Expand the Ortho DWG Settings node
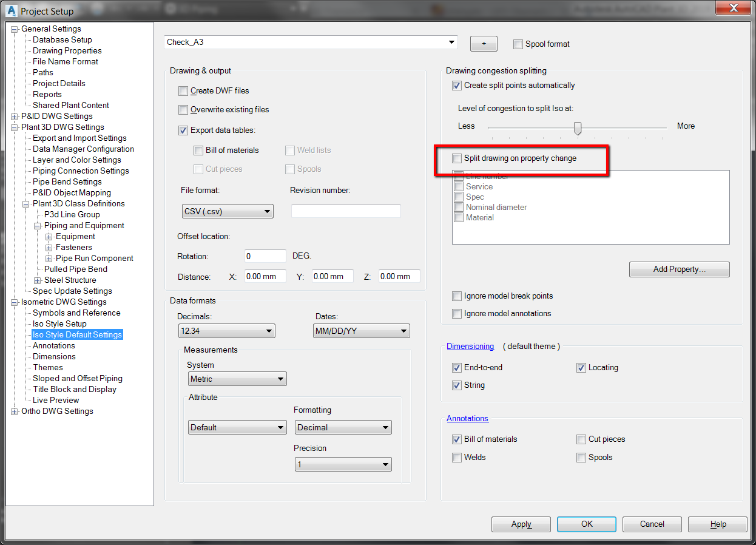The image size is (756, 545). tap(13, 411)
